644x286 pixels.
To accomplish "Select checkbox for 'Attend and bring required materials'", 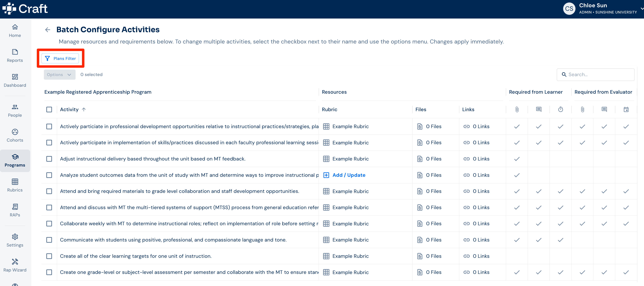I will (49, 191).
